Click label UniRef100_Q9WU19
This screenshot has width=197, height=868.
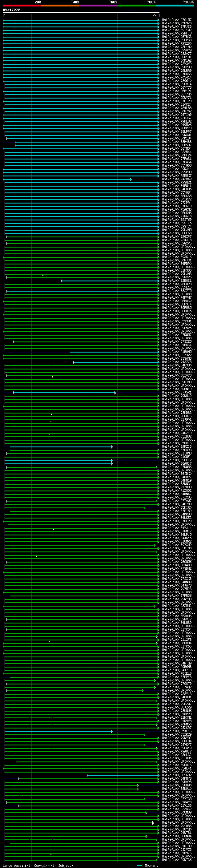click(177, 396)
